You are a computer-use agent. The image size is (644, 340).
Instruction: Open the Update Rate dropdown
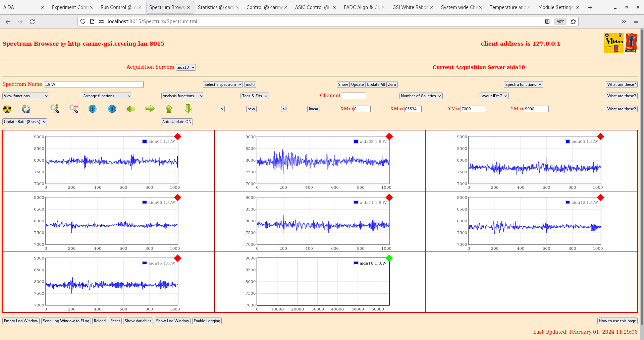[24, 122]
